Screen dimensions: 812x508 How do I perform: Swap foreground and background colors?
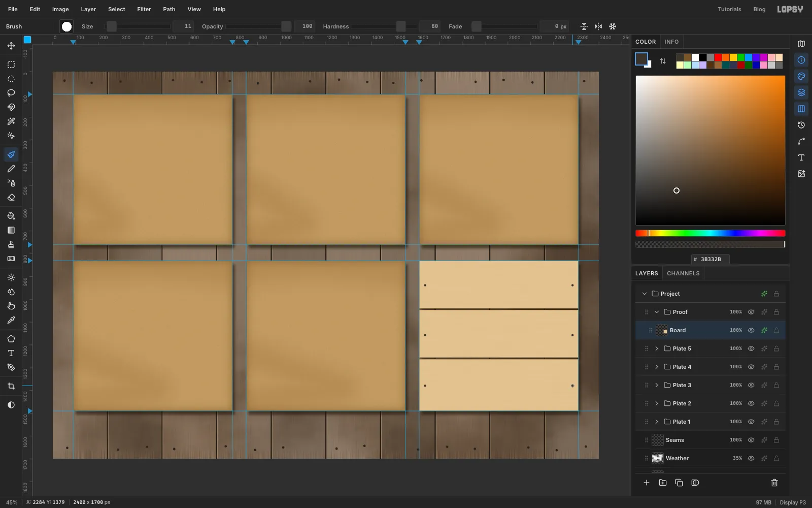click(663, 61)
